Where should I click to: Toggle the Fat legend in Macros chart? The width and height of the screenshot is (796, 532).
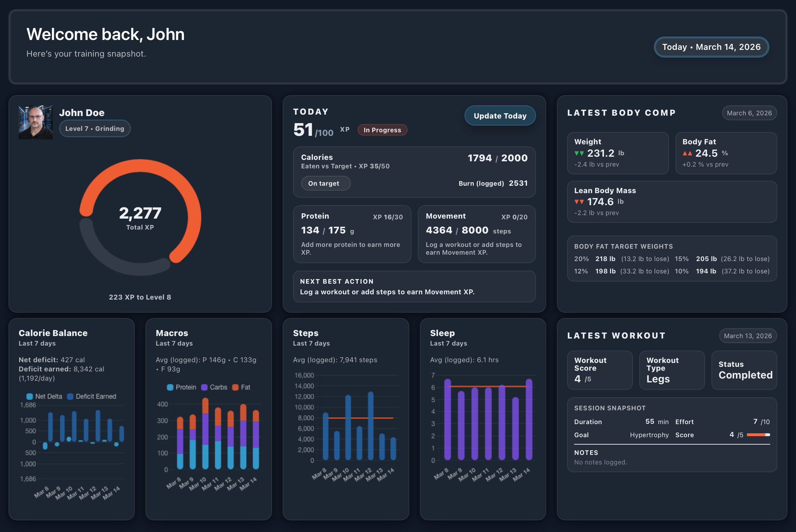click(235, 387)
